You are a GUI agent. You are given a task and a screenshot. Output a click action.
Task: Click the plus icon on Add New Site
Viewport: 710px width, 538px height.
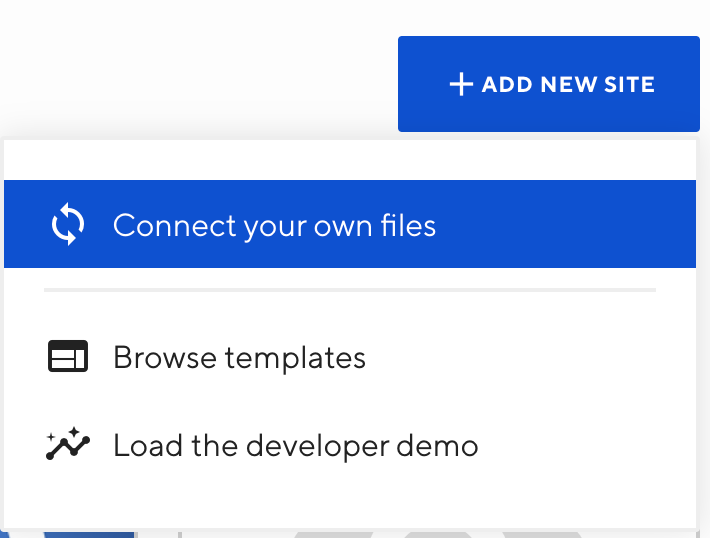[x=460, y=85]
